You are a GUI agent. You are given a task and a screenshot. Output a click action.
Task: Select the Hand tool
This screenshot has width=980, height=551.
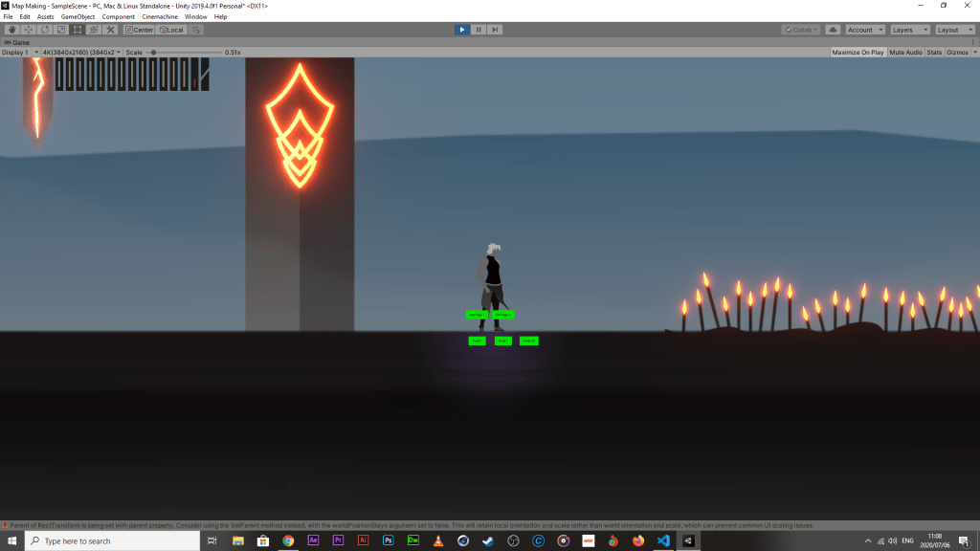pos(12,30)
